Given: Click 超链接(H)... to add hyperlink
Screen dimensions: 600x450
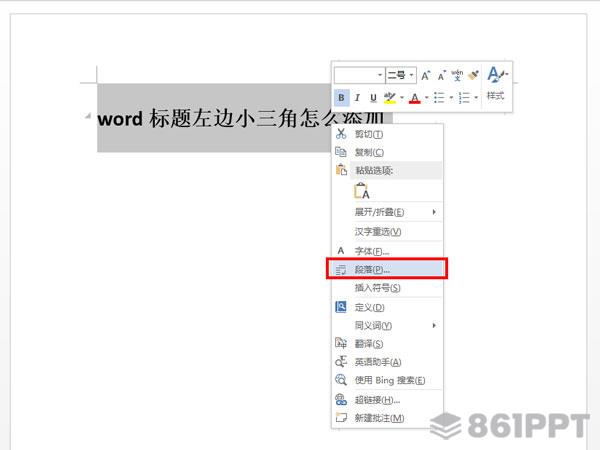Looking at the screenshot, I should click(377, 399).
